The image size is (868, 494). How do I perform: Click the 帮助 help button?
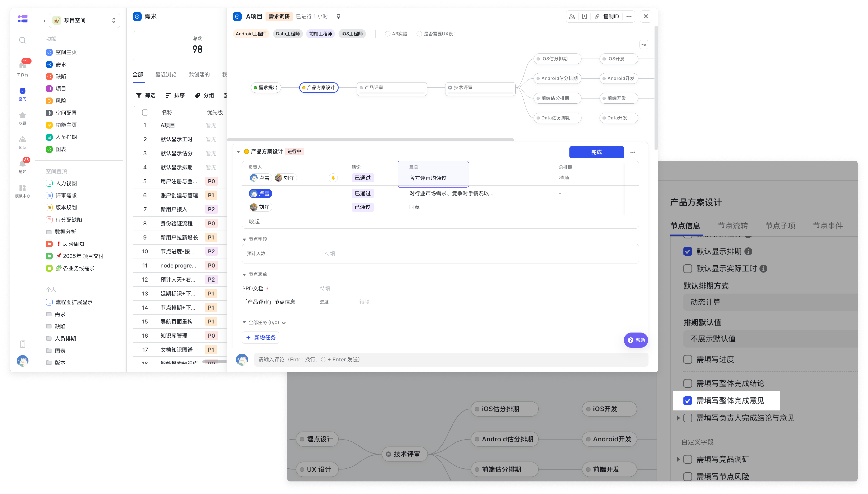coord(636,340)
